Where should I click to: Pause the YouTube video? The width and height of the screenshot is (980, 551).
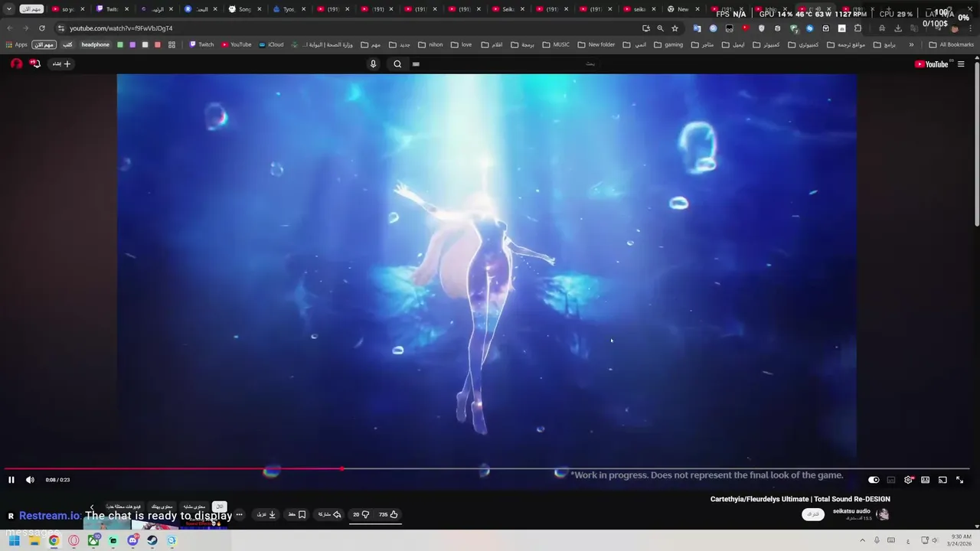pyautogui.click(x=11, y=480)
